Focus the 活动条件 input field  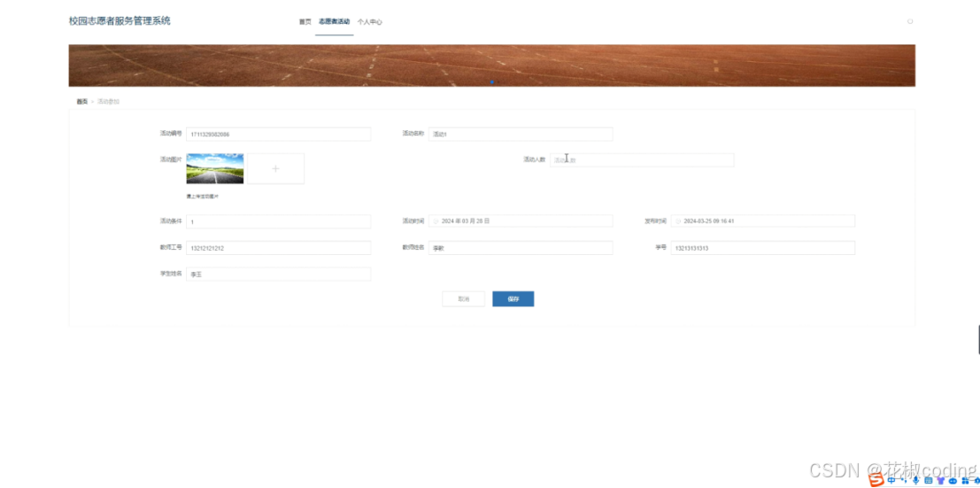coord(278,222)
